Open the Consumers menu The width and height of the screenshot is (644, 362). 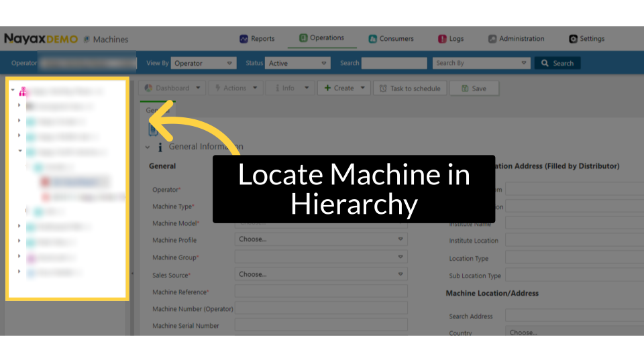[x=391, y=39]
